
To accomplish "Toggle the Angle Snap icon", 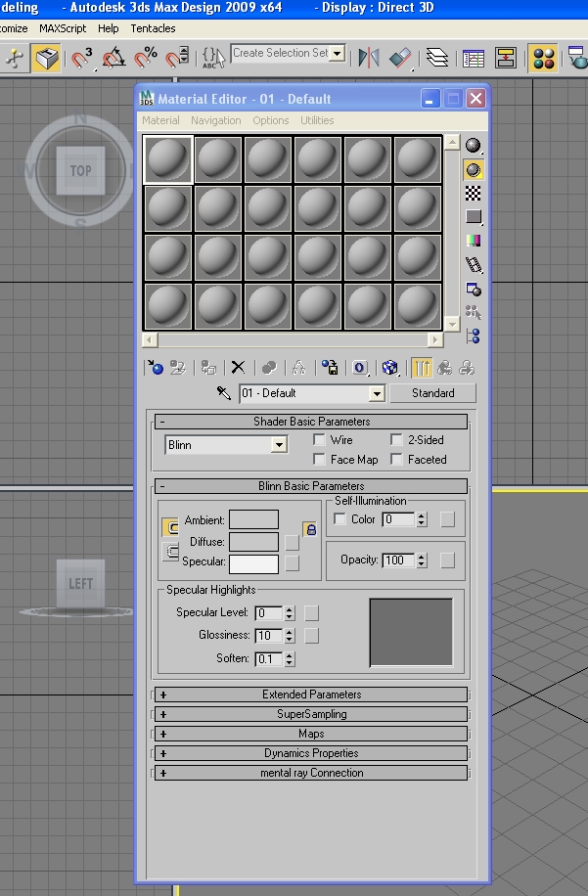I will pyautogui.click(x=113, y=57).
